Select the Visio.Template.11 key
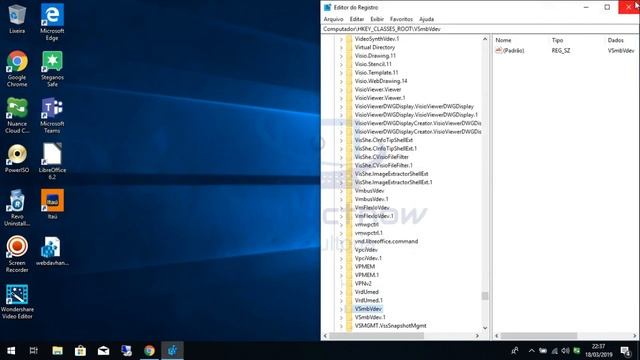640x360 pixels. click(x=376, y=73)
